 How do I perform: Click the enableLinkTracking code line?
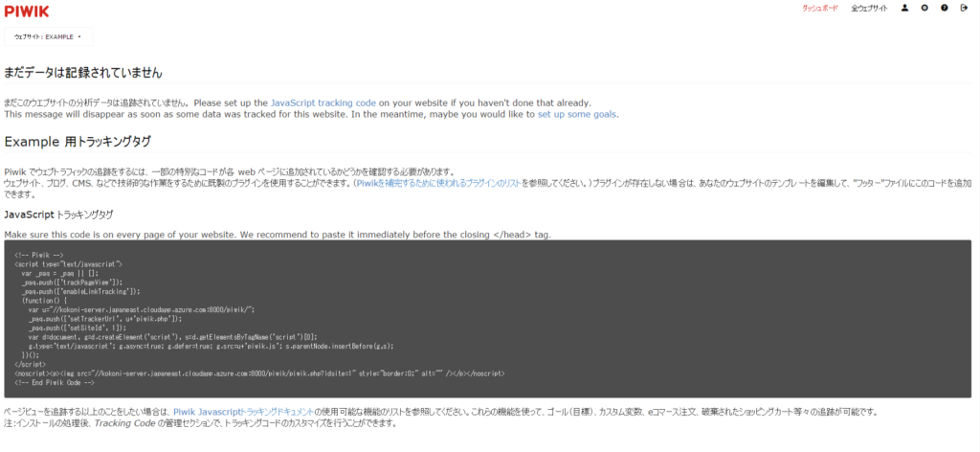tap(80, 291)
